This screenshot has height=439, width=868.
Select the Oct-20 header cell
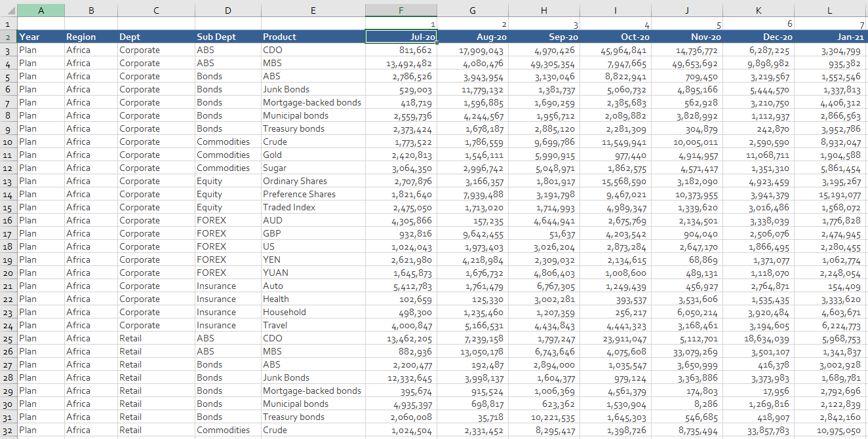pyautogui.click(x=616, y=37)
